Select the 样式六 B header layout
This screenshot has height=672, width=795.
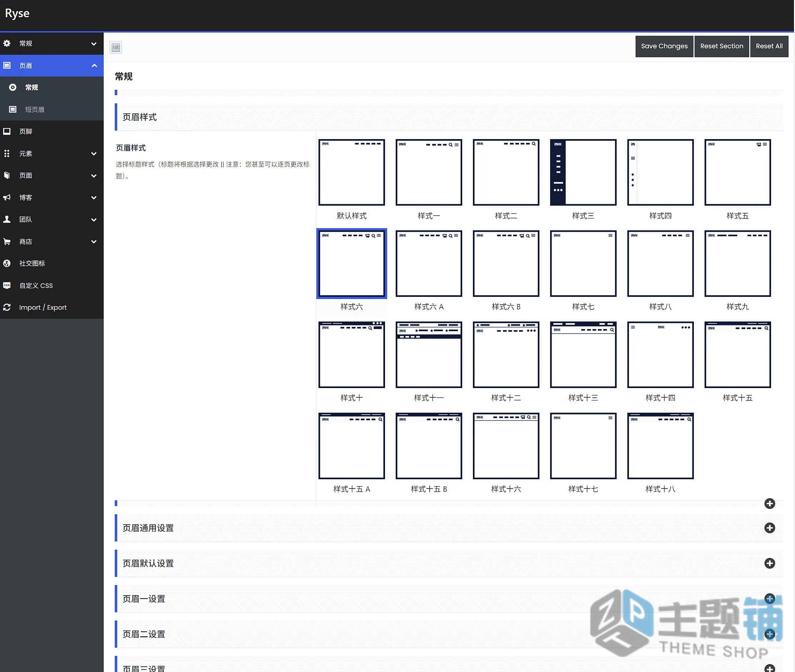click(x=506, y=263)
